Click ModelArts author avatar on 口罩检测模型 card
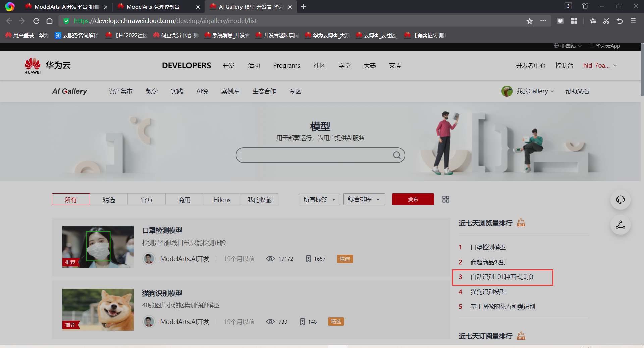Screen dimensions: 644x348 [x=149, y=259]
